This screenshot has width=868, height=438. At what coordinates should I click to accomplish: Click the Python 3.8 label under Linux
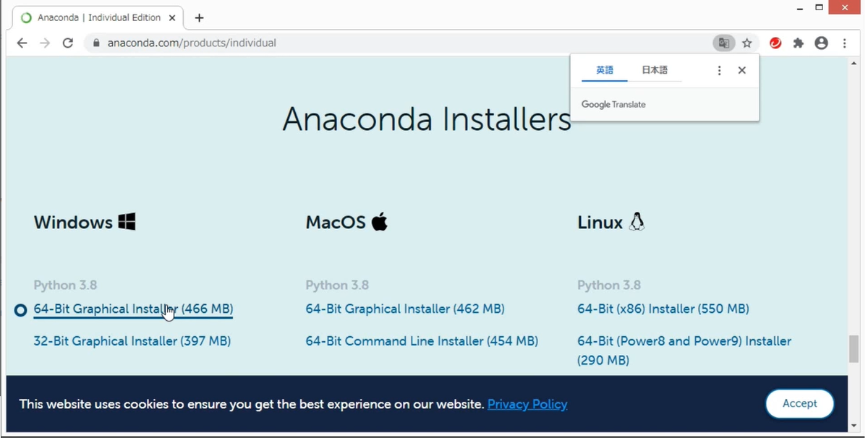click(609, 285)
